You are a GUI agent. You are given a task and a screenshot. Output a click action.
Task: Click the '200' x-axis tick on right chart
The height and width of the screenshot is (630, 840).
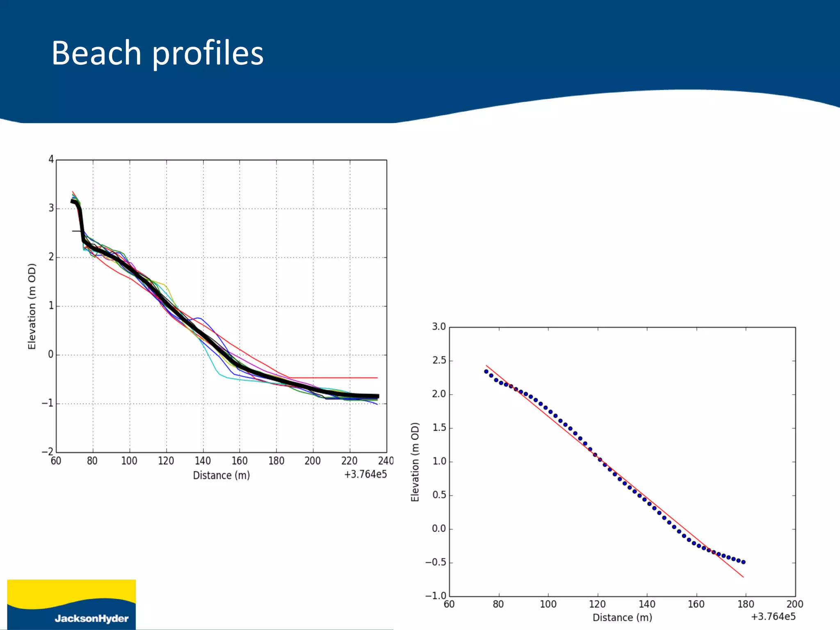(794, 604)
